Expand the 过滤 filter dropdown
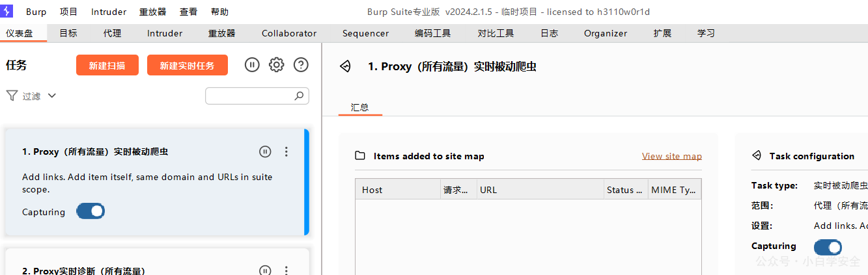This screenshot has height=275, width=868. point(52,96)
